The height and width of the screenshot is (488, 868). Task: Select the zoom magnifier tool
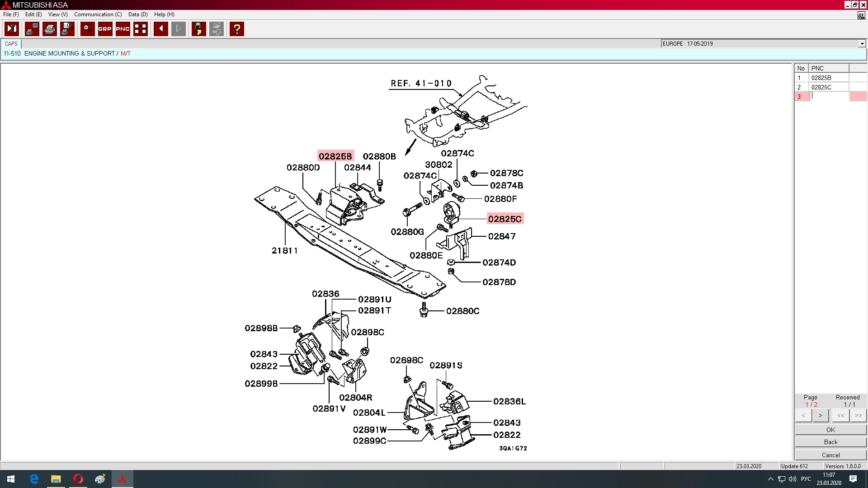(x=87, y=29)
